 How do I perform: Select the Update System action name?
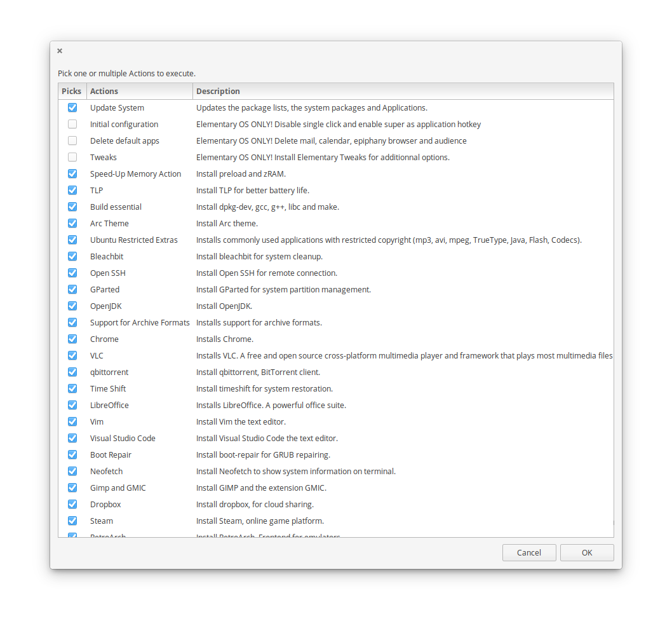click(117, 107)
